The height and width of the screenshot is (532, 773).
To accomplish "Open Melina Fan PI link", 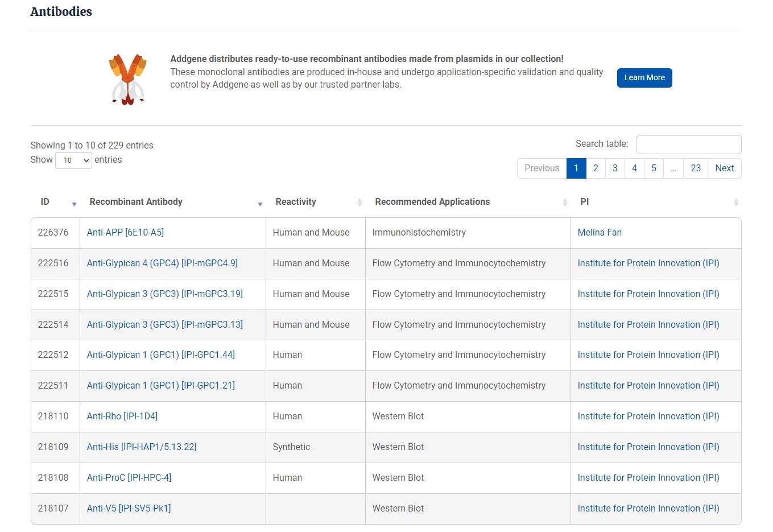I will pos(600,233).
